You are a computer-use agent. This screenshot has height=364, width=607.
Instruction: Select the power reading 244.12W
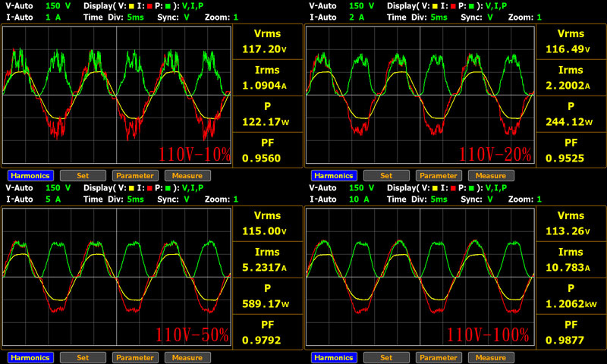(x=569, y=122)
